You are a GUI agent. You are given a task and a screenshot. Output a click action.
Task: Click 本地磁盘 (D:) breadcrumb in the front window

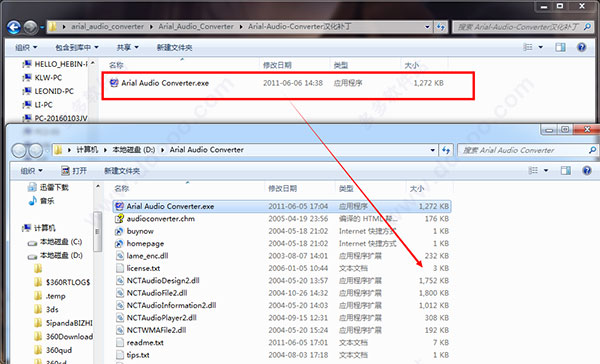[x=134, y=150]
